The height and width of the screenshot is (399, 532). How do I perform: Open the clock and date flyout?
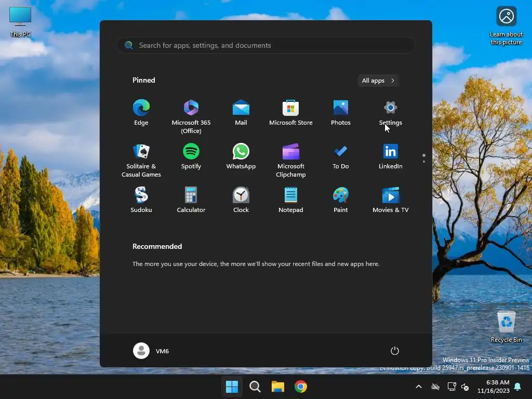click(x=494, y=387)
